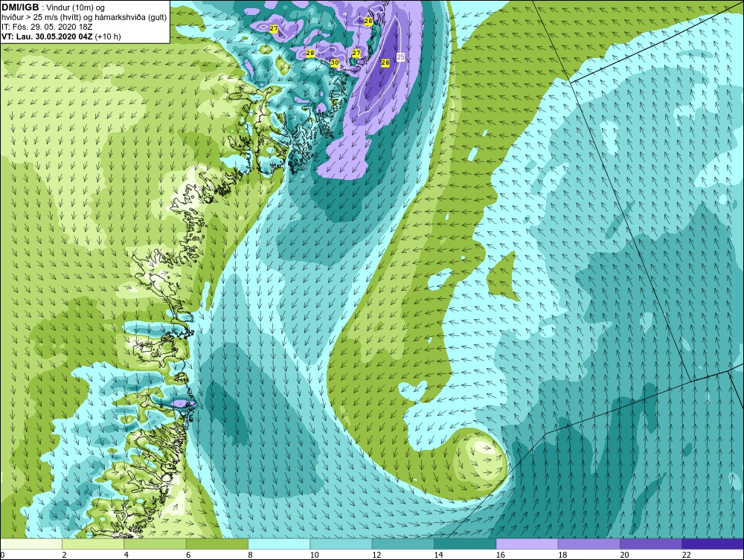
Task: Pick the 2–4 m/s legend swatch
Action: 93,544
